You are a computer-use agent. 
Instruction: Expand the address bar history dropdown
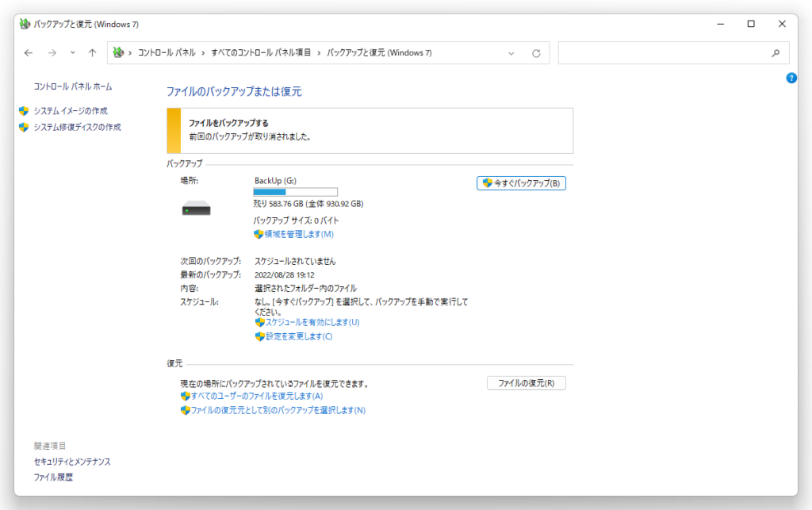point(511,53)
